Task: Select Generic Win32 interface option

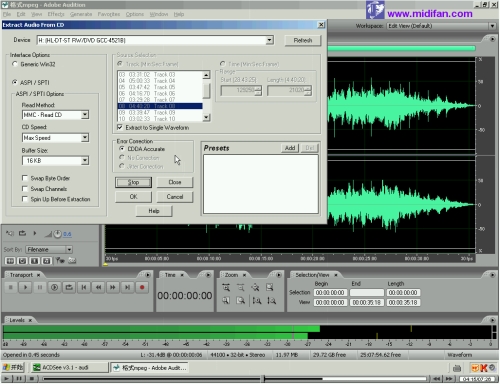Action: click(15, 64)
